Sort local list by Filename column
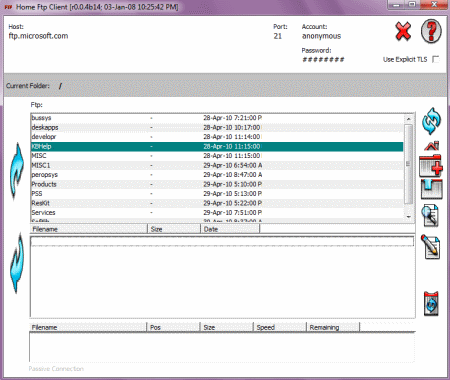Viewport: 450px width, 380px height. [x=89, y=229]
